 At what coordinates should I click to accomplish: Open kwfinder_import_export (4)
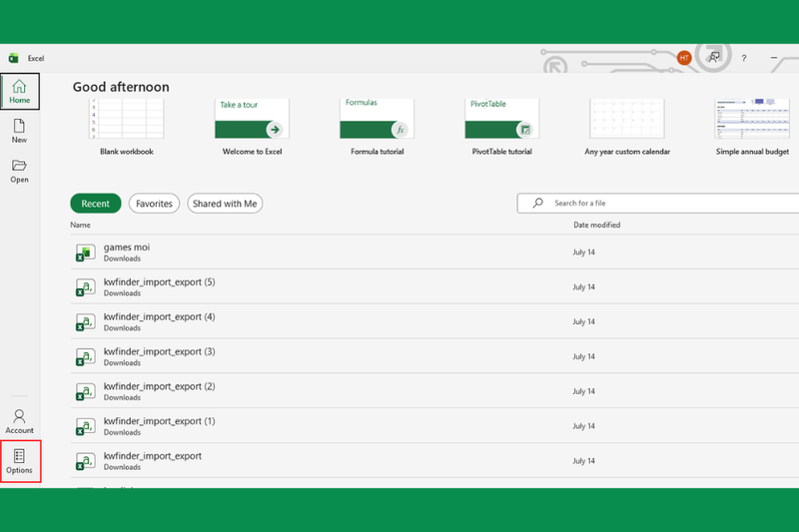click(434, 321)
